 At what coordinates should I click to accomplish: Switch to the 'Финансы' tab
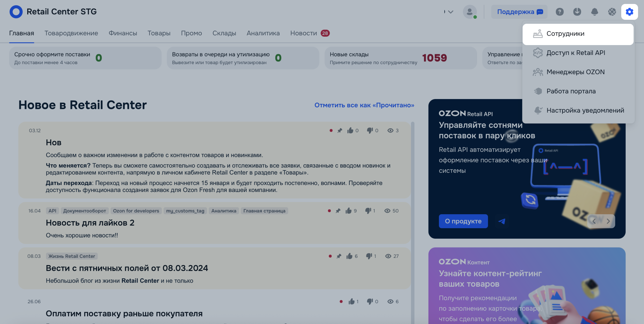pyautogui.click(x=123, y=33)
